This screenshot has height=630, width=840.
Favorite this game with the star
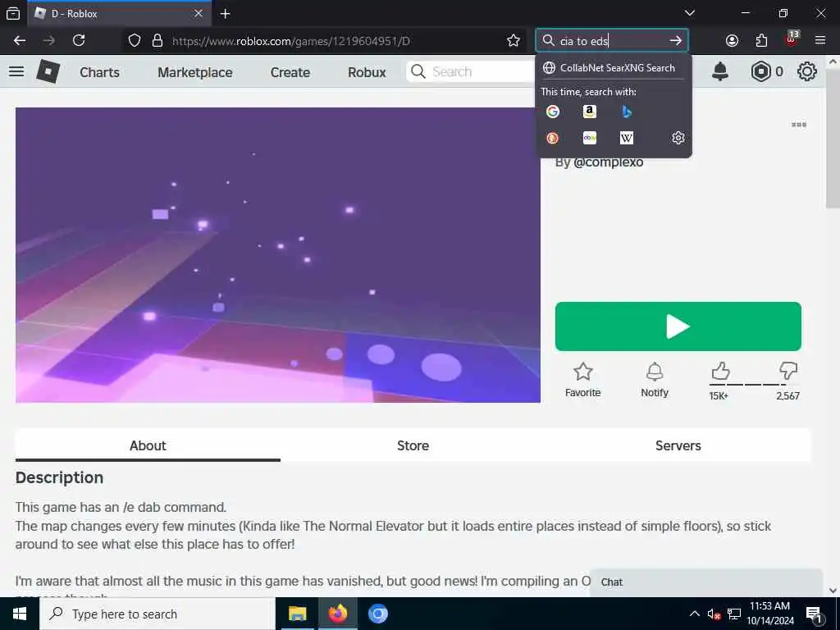583,381
